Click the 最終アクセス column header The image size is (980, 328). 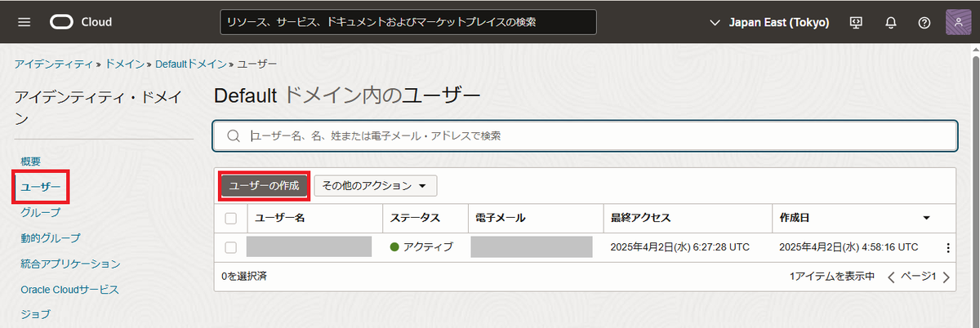click(x=640, y=218)
